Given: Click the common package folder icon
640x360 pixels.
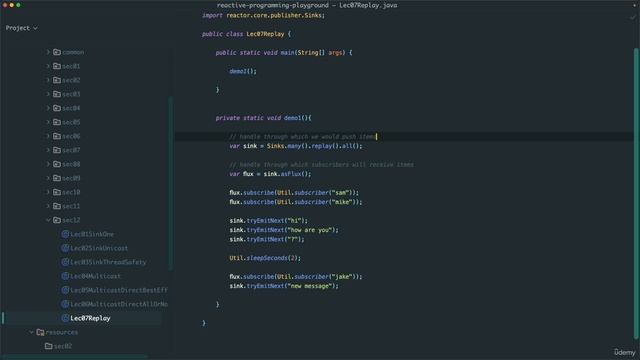Looking at the screenshot, I should [57, 52].
